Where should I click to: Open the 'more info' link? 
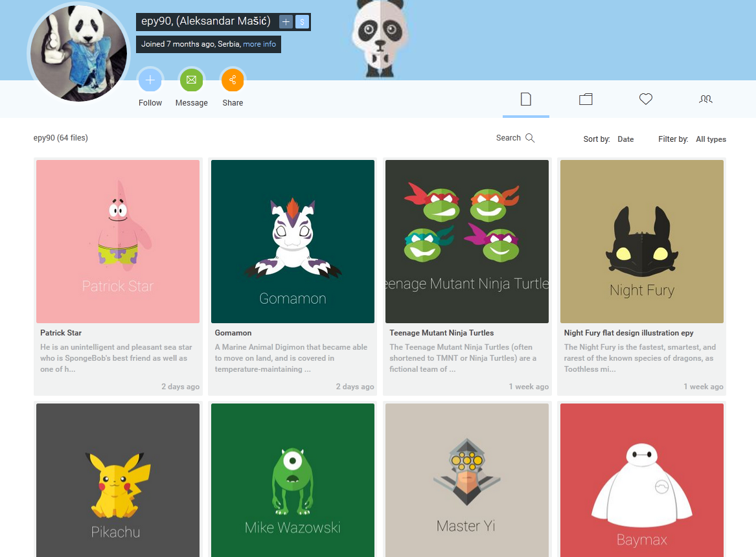pyautogui.click(x=259, y=44)
